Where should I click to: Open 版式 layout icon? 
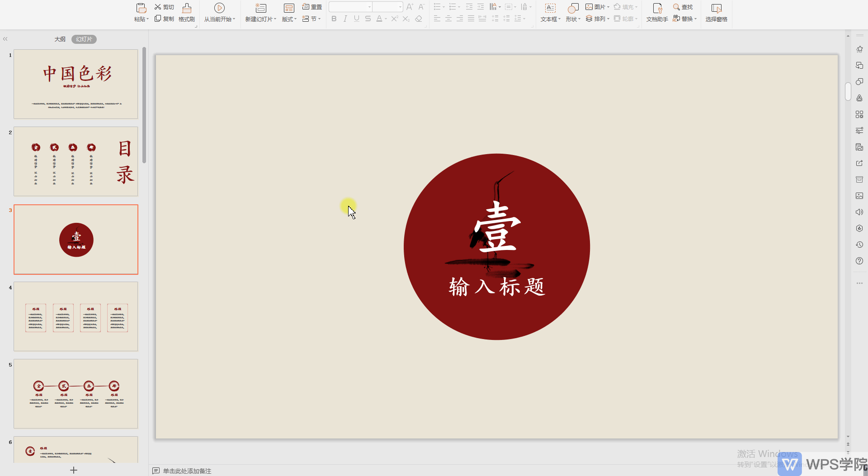coord(289,8)
